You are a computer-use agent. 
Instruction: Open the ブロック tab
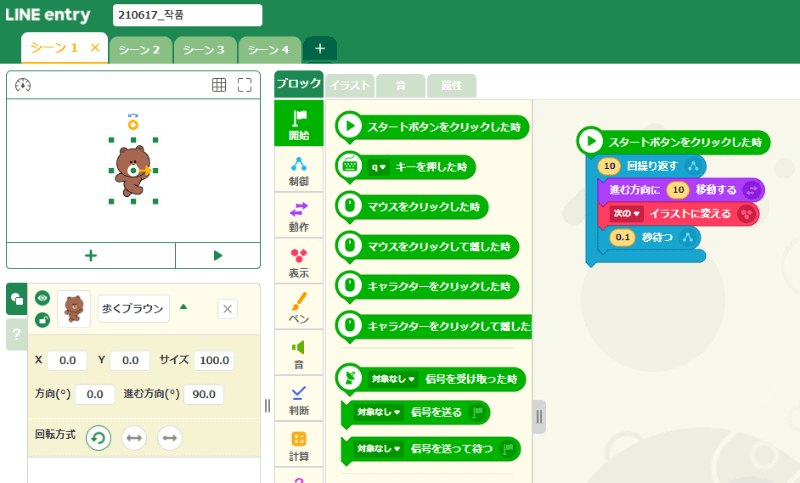(x=298, y=84)
